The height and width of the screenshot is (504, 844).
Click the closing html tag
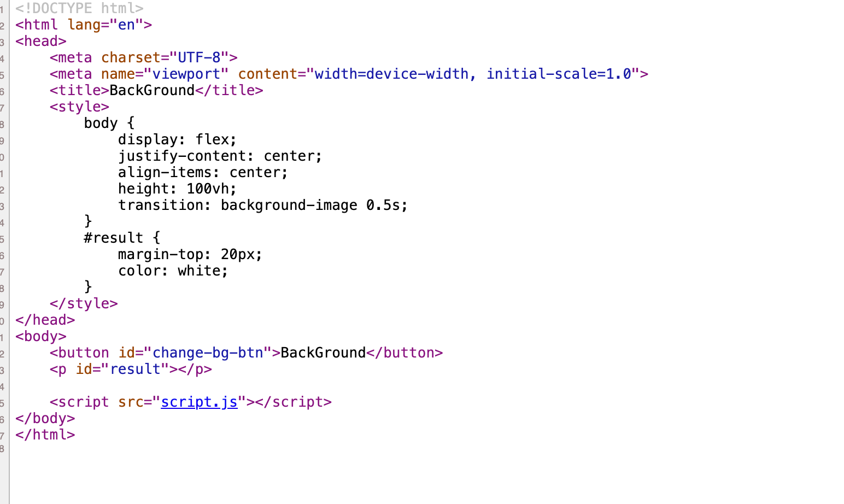click(x=45, y=435)
